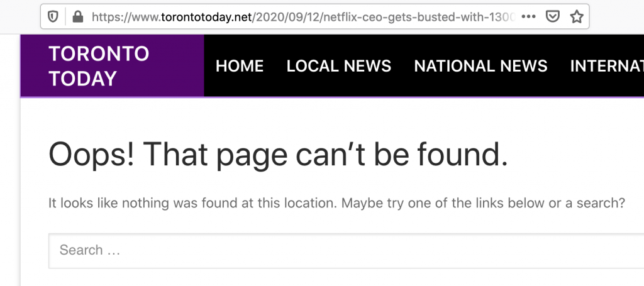
Task: Click the torontotoday.net domain in the address bar
Action: point(200,17)
